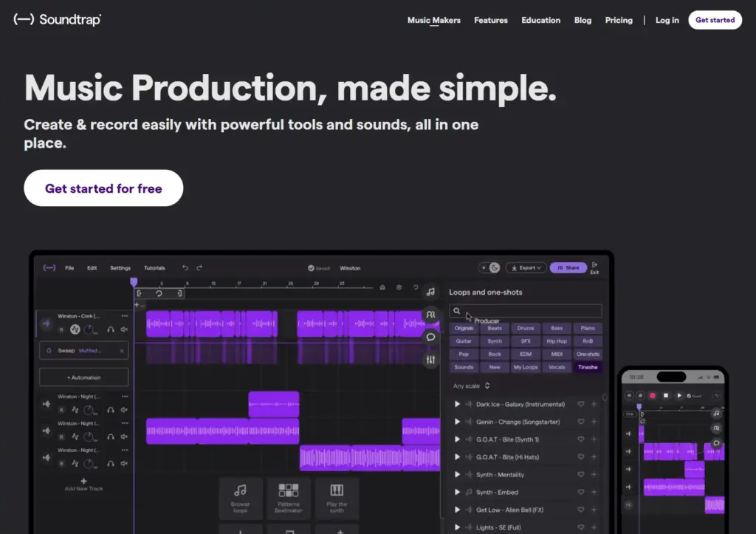
Task: Add the Synth - Embed loop with its plus
Action: [x=594, y=492]
